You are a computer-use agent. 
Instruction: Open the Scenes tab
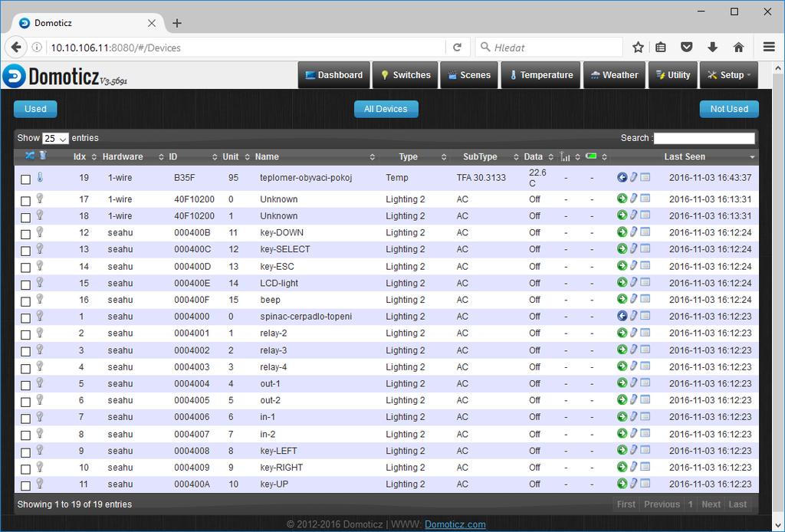(469, 75)
